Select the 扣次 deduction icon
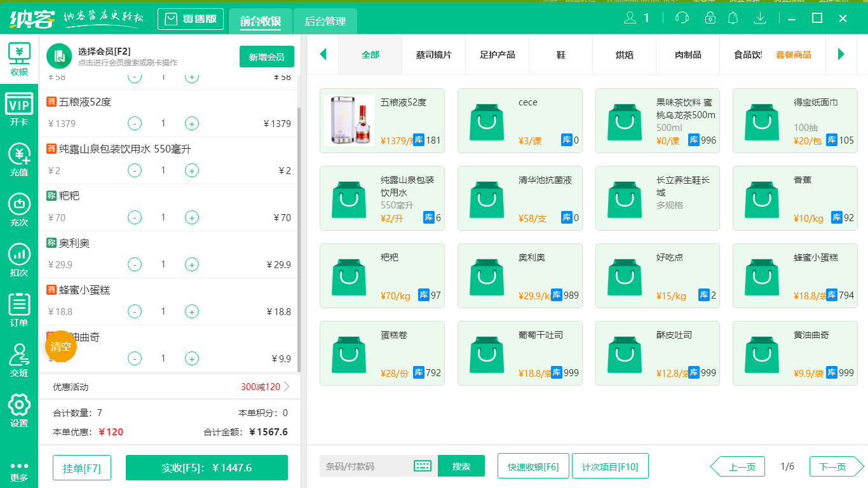868x488 pixels. click(19, 258)
